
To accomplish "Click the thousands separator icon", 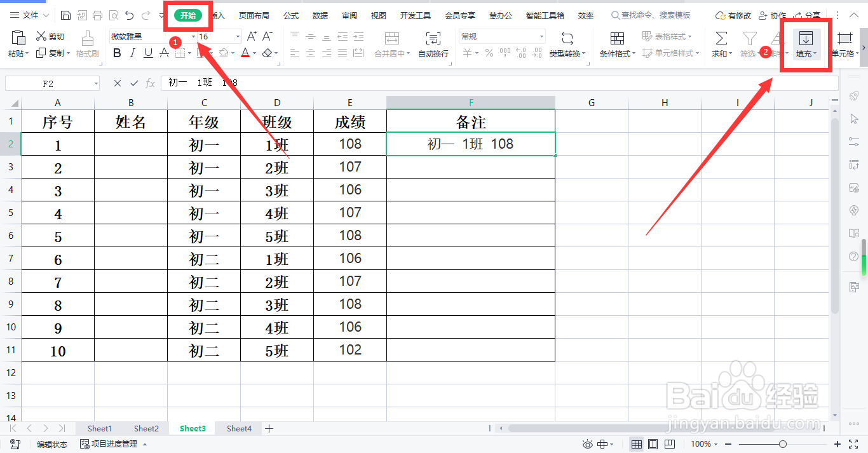I will pos(504,53).
